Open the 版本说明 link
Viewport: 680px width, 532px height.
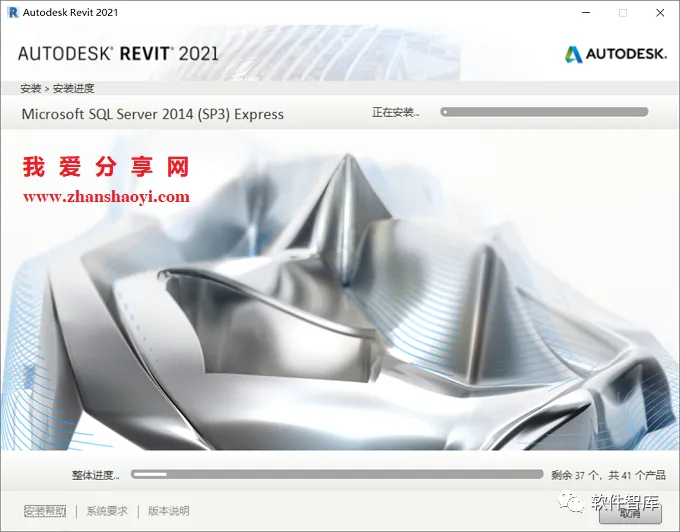point(169,511)
